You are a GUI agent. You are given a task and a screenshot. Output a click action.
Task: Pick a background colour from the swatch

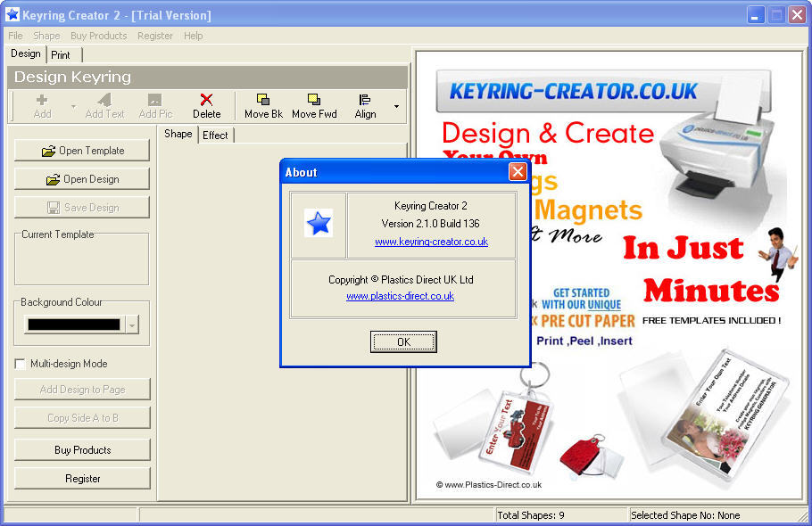[x=76, y=324]
